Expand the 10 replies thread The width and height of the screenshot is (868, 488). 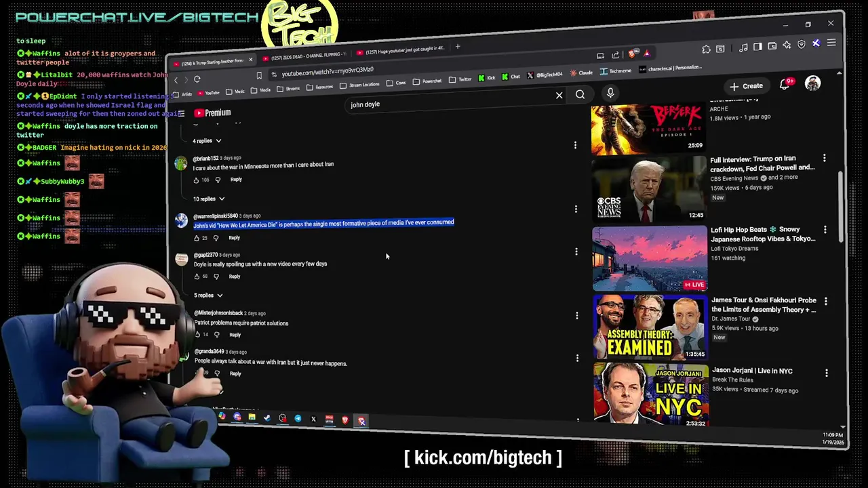click(x=209, y=199)
